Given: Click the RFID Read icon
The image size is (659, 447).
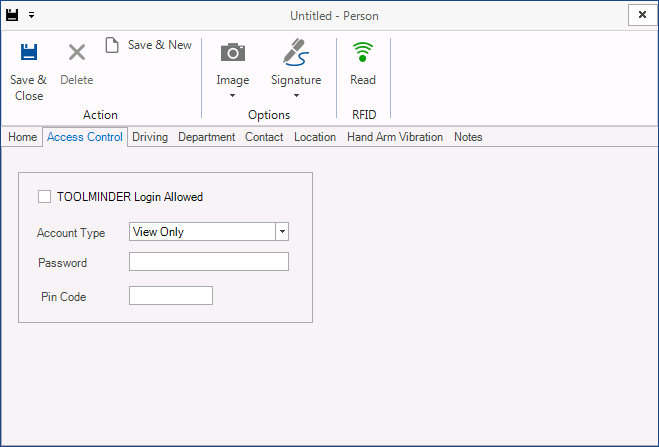Looking at the screenshot, I should (x=363, y=52).
